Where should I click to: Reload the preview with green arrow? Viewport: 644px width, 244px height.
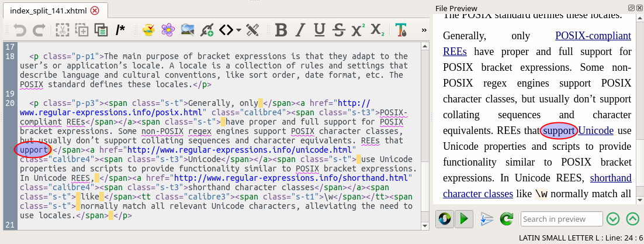(507, 218)
